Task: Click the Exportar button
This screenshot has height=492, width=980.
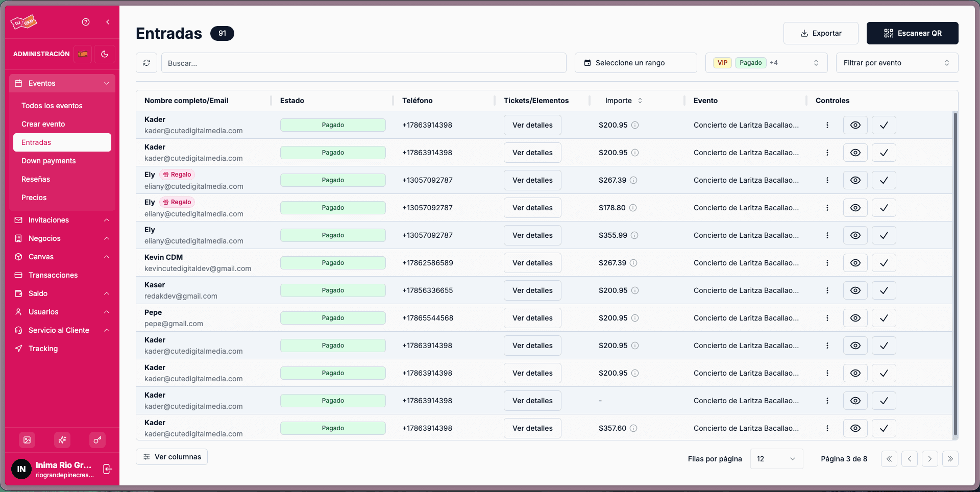Action: [x=821, y=33]
